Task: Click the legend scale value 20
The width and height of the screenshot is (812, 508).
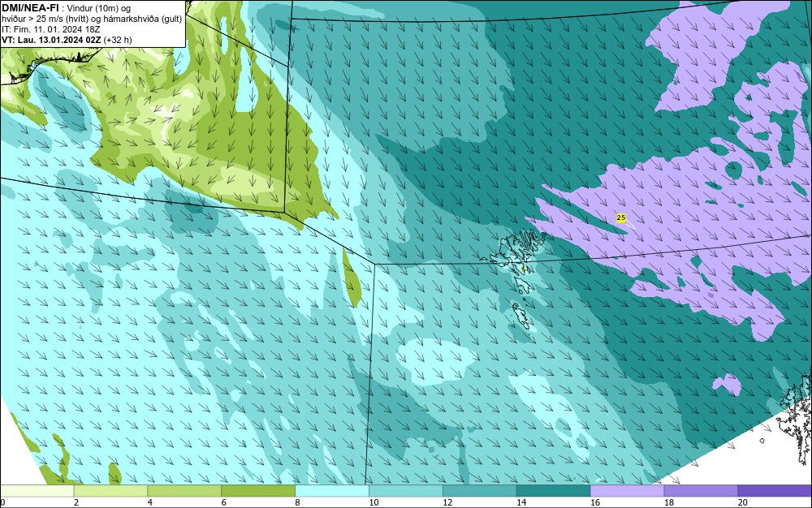Action: pos(743,502)
